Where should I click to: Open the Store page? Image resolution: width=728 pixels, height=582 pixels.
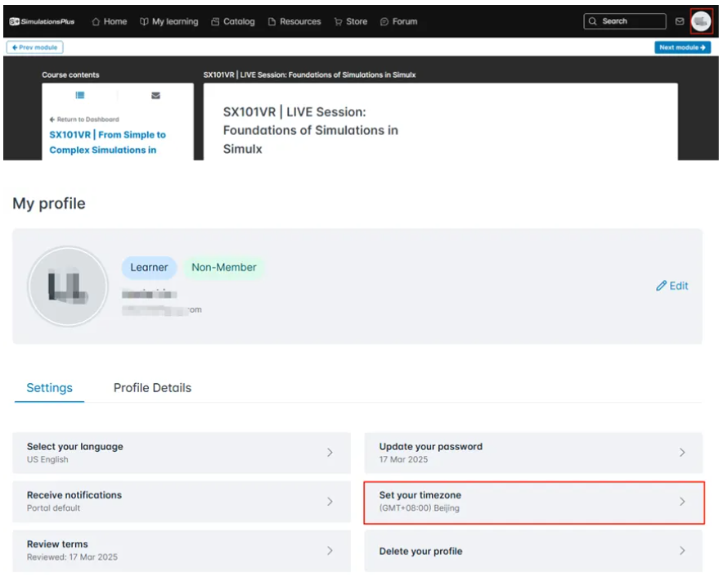point(351,21)
